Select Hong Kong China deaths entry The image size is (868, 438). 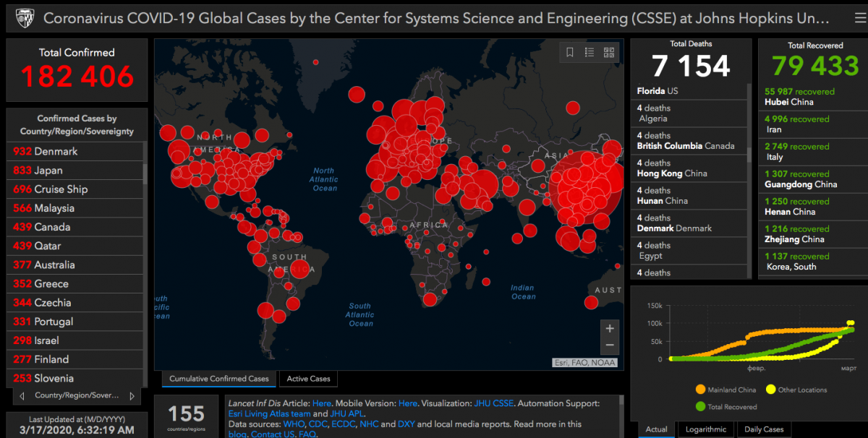[689, 168]
